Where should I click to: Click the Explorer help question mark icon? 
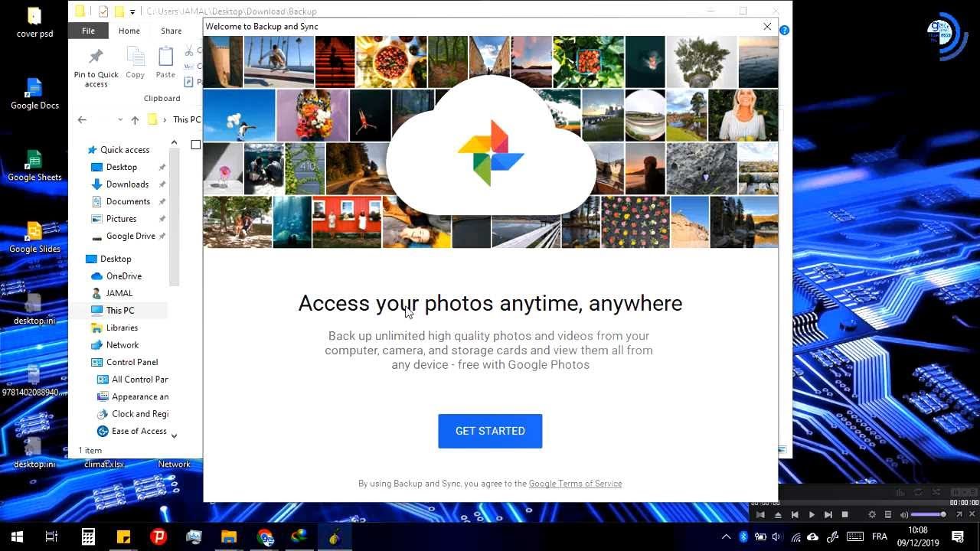click(784, 30)
